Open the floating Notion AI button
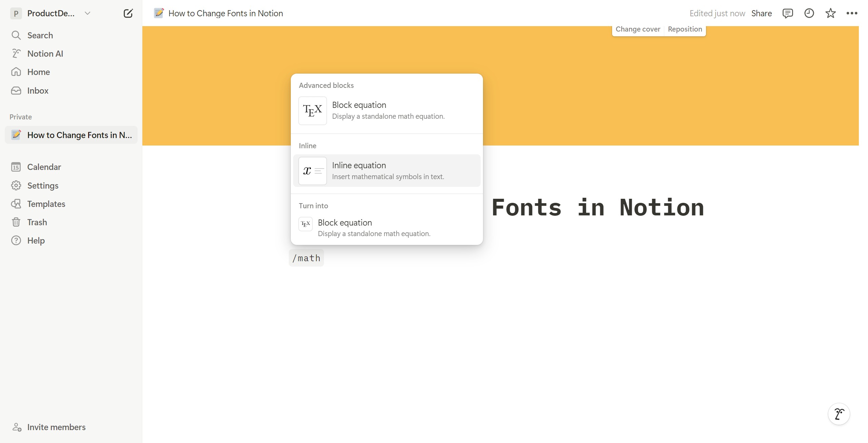 839,414
